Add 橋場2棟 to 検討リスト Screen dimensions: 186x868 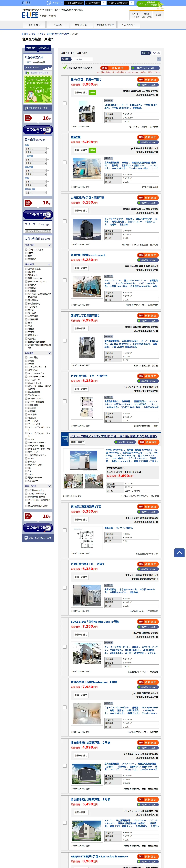point(148,142)
